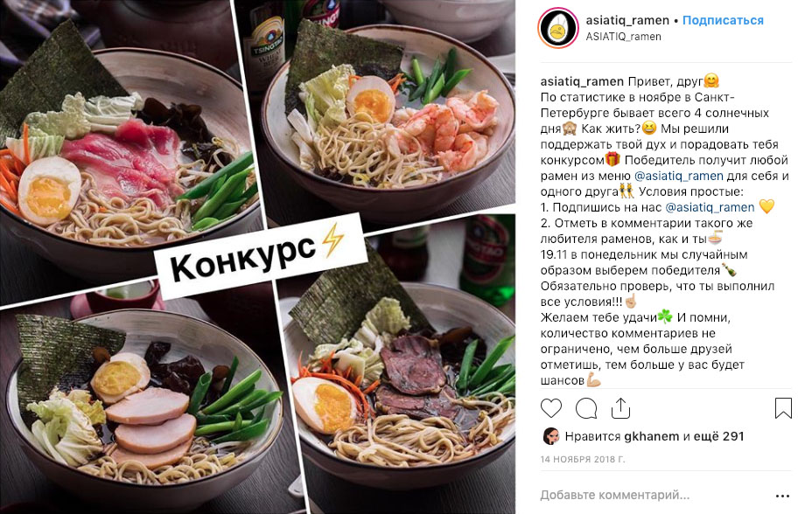Open asiatiq_ramen profile avatar
The image size is (812, 514).
[557, 29]
